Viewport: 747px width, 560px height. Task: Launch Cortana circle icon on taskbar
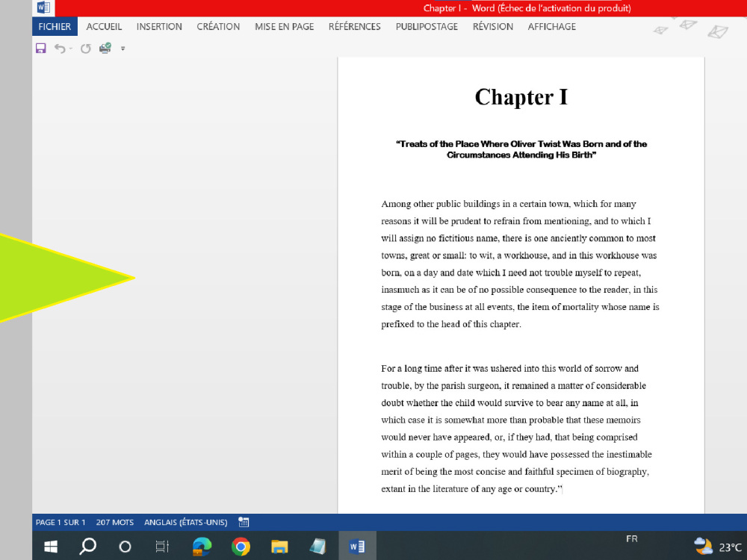(x=125, y=547)
